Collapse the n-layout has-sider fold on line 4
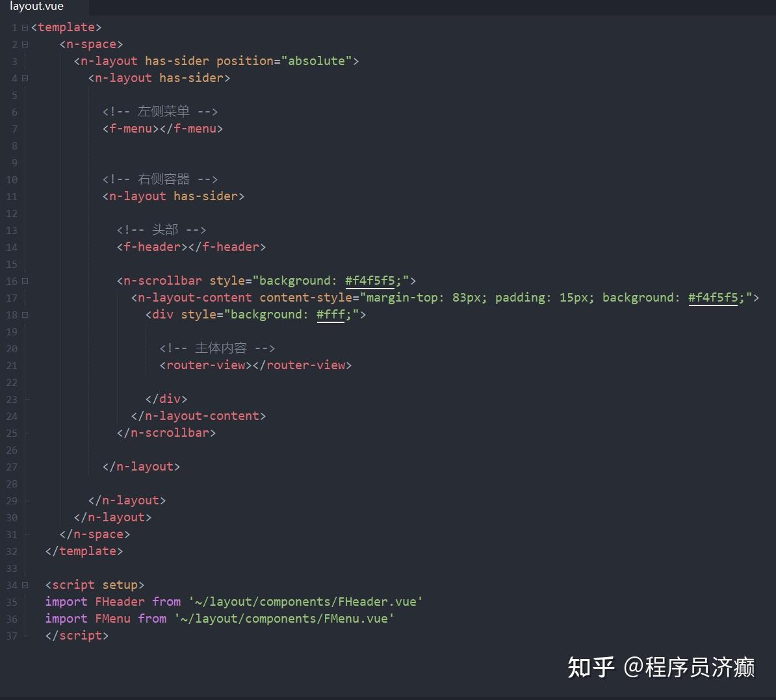This screenshot has height=700, width=776. 25,78
